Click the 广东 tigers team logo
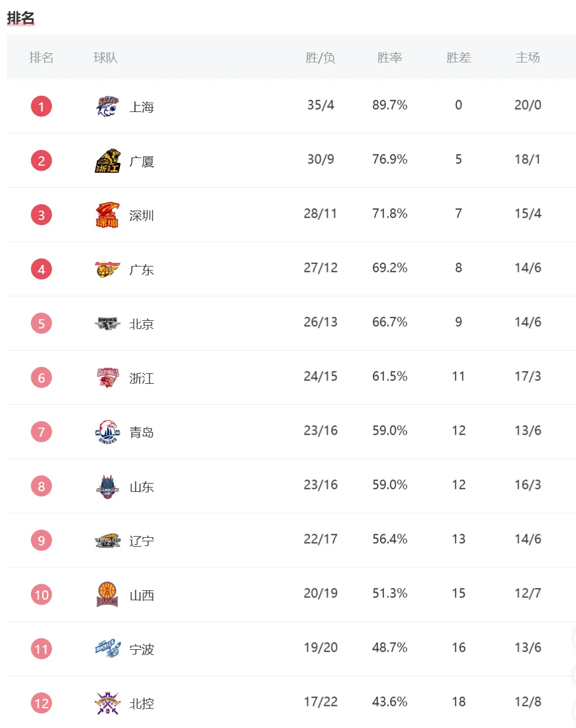Screen dimensions: 576x728 point(107,269)
